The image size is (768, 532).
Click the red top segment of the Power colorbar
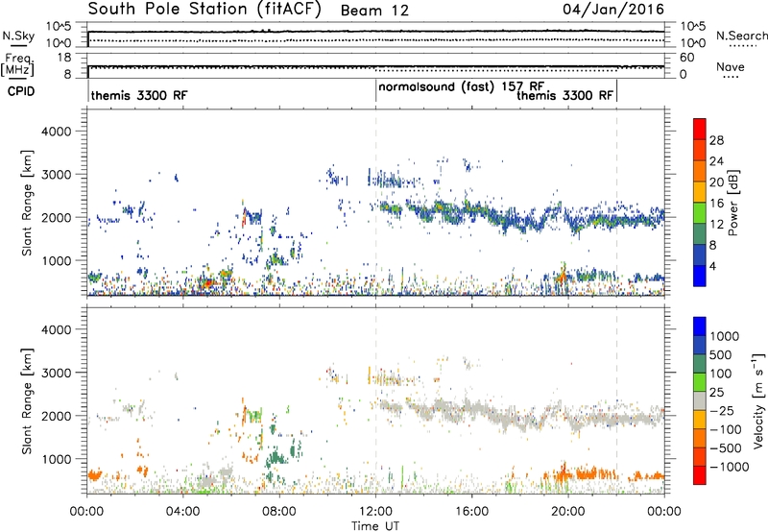700,129
